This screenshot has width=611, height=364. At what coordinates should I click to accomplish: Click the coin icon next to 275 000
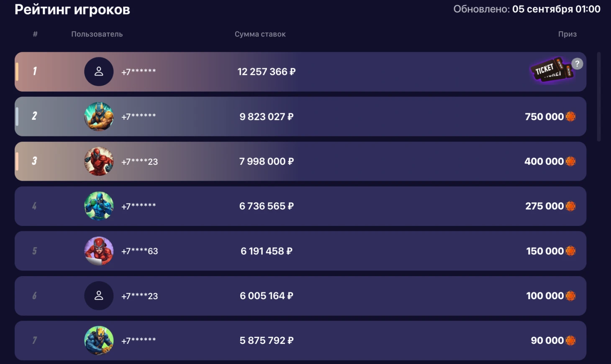tap(570, 206)
